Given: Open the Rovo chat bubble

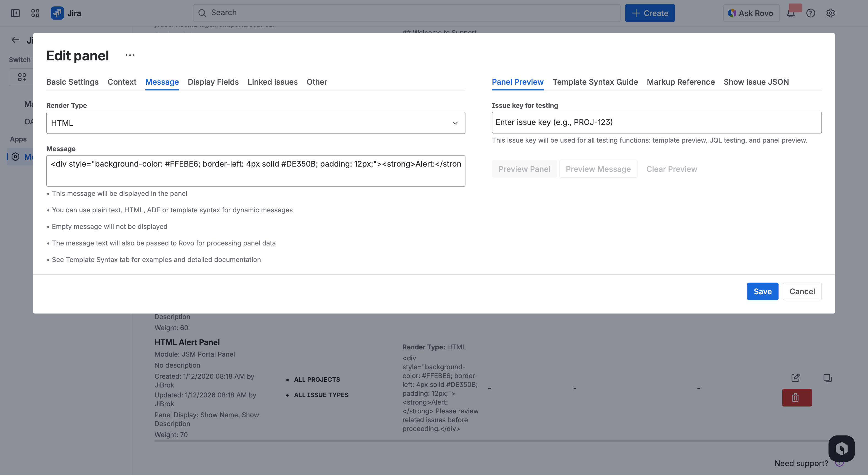Looking at the screenshot, I should 842,448.
